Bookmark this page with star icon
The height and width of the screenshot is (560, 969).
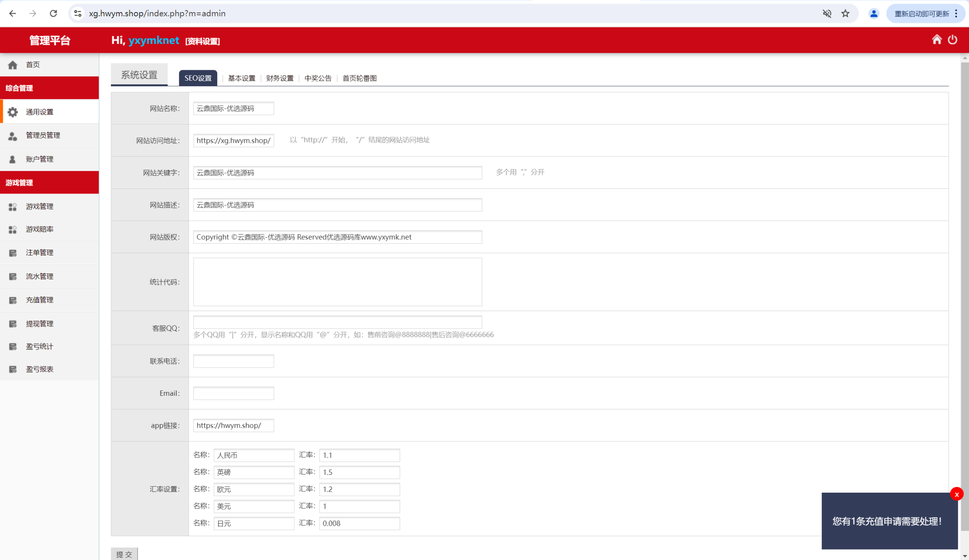(x=845, y=14)
